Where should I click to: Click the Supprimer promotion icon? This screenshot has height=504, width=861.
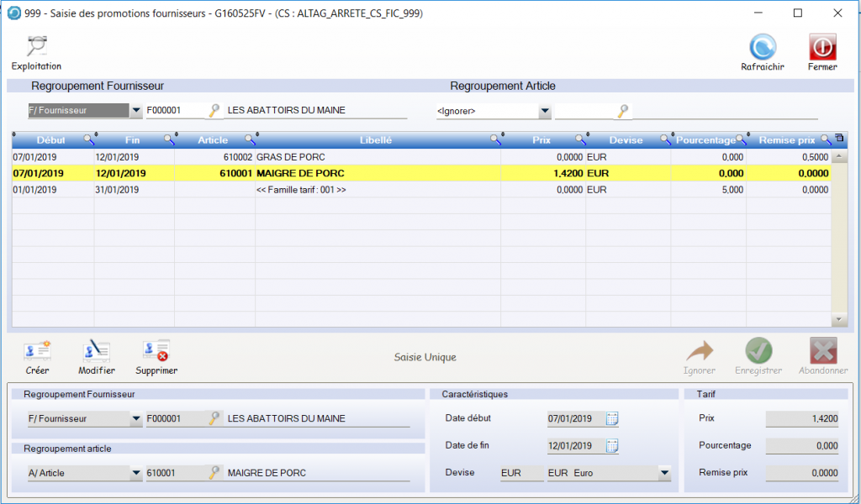[156, 352]
